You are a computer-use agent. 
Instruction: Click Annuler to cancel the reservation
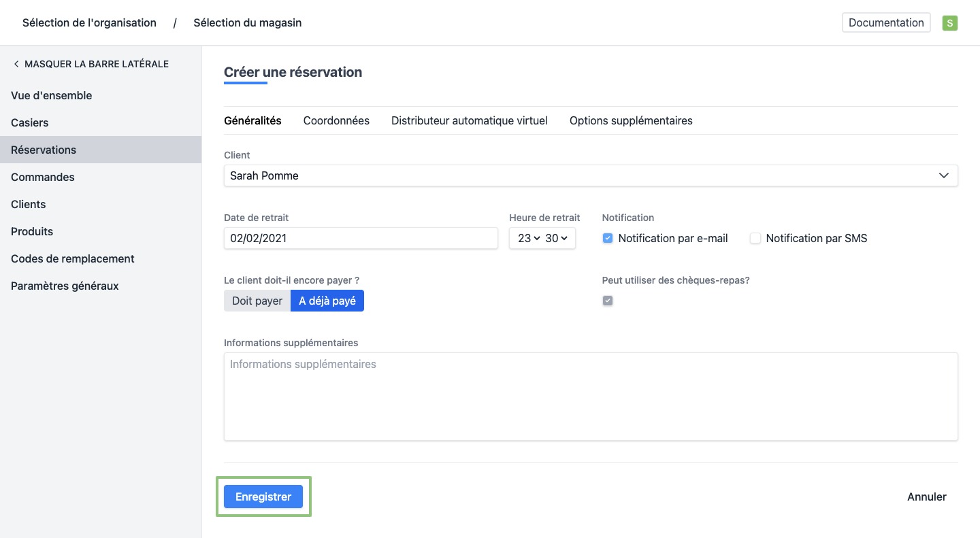[x=926, y=497]
